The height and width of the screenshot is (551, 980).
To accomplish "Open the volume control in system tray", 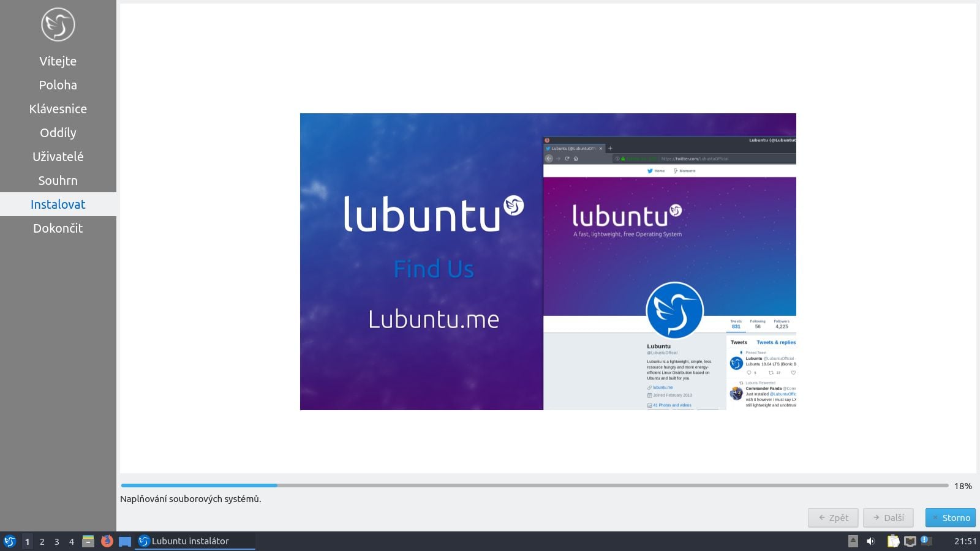I will [x=872, y=541].
